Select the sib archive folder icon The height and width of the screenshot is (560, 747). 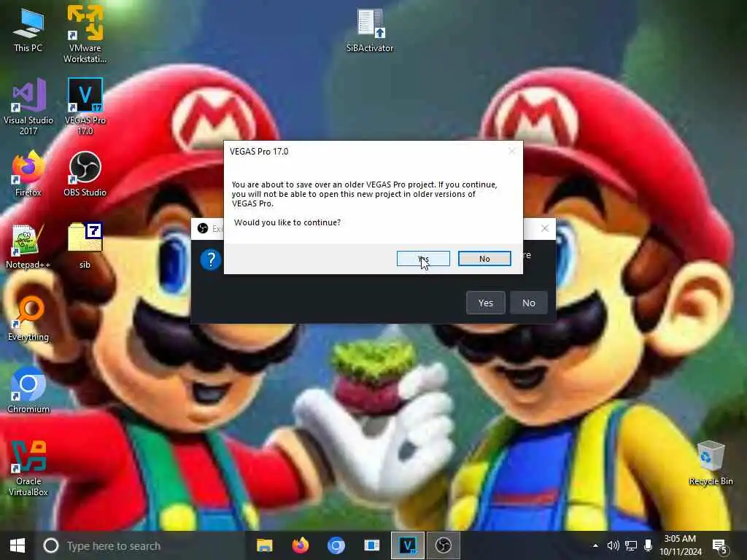pyautogui.click(x=85, y=246)
